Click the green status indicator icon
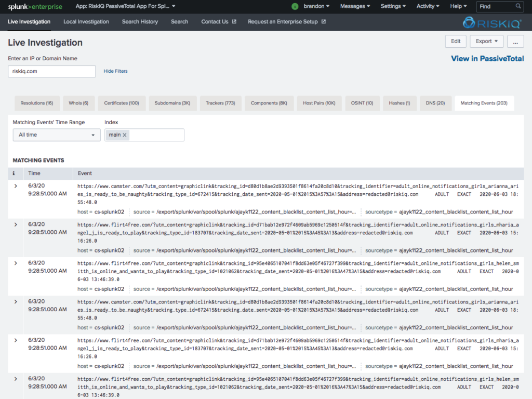 tap(295, 6)
